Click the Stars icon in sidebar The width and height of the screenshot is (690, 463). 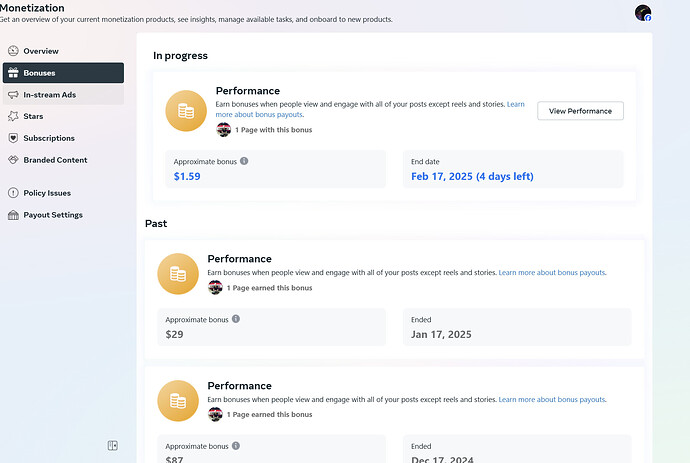point(13,116)
